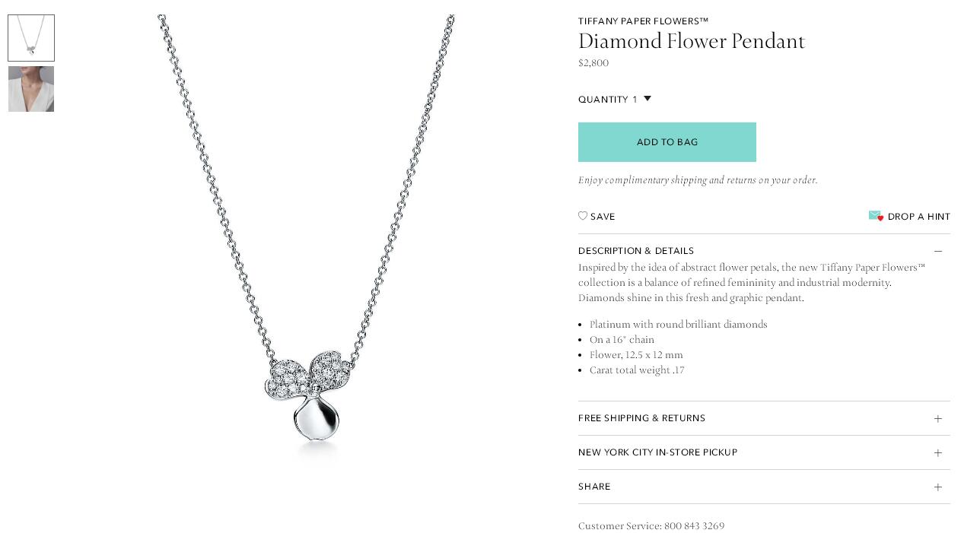Viewport: 980px width, 533px height.
Task: Click the Quantity 1 selector
Action: (x=615, y=100)
